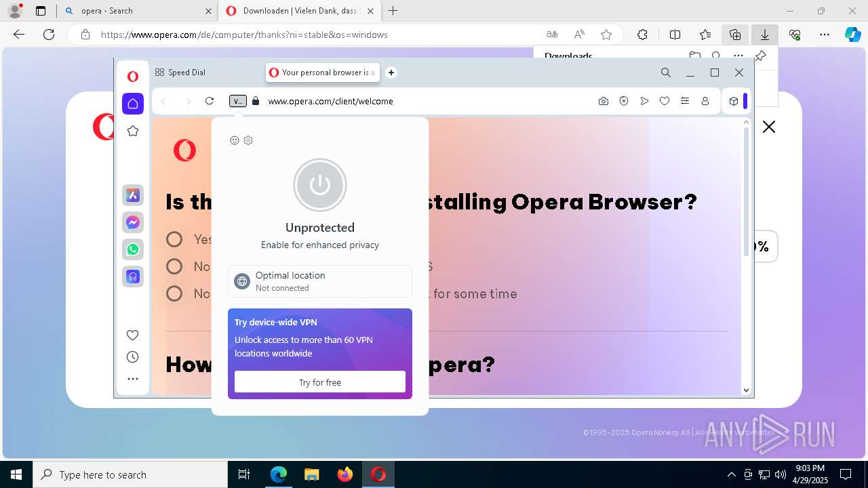Viewport: 868px width, 488px height.
Task: Open Bookmarks star in Opera sidebar
Action: [133, 131]
